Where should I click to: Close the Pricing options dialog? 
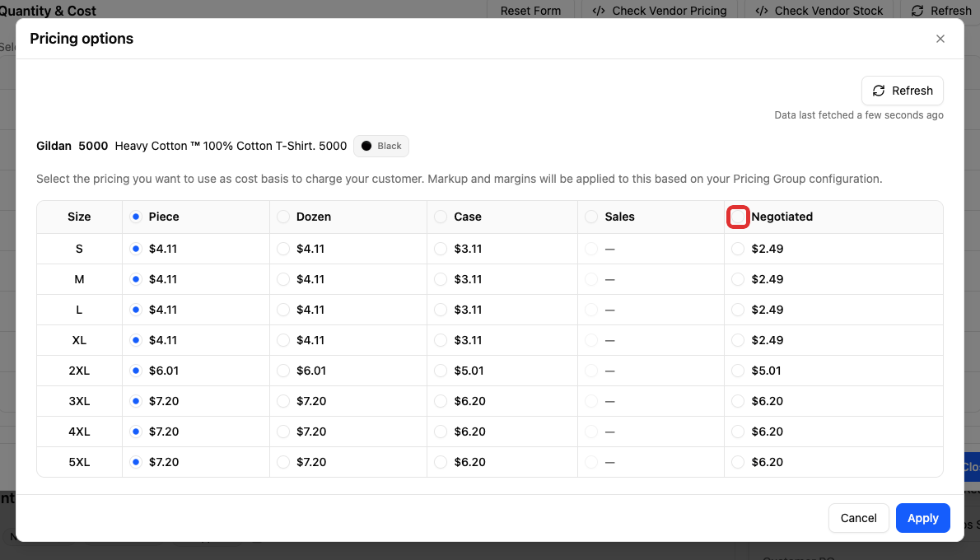[x=940, y=39]
